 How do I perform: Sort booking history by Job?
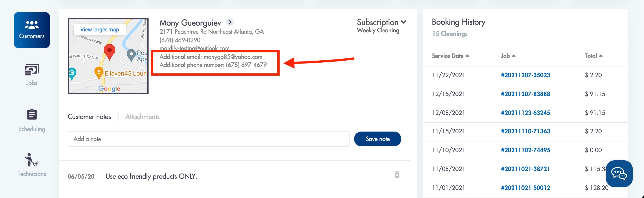[508, 56]
